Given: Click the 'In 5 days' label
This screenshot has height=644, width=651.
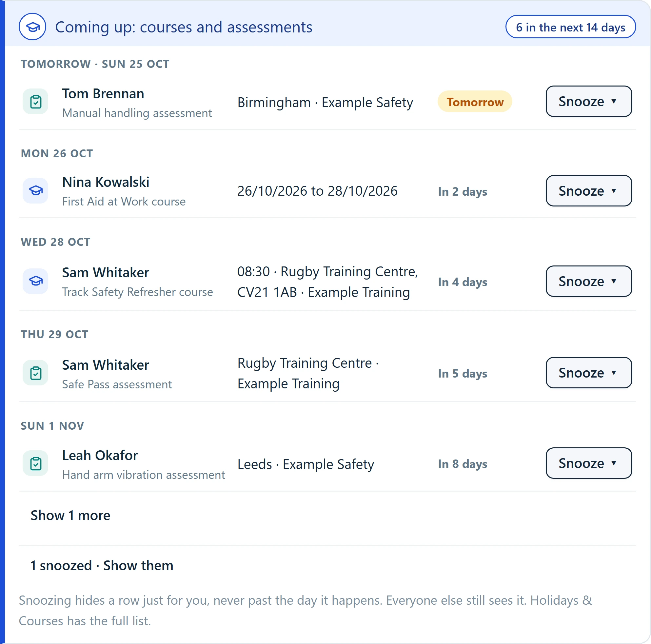Looking at the screenshot, I should (x=462, y=374).
